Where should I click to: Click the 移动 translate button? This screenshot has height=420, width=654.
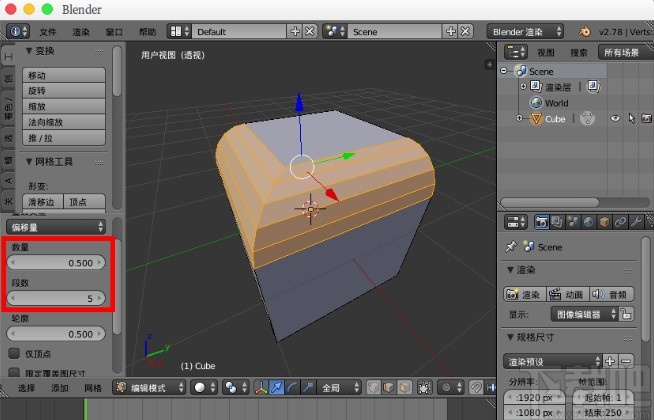[x=64, y=75]
